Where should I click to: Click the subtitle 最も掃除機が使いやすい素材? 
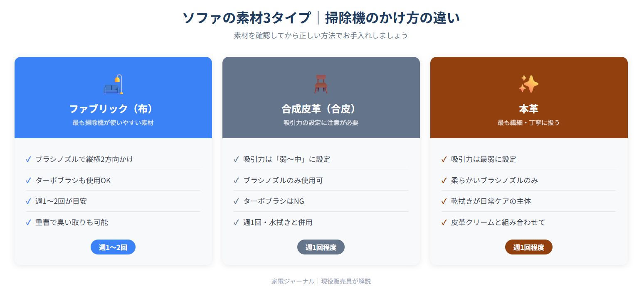pyautogui.click(x=113, y=123)
